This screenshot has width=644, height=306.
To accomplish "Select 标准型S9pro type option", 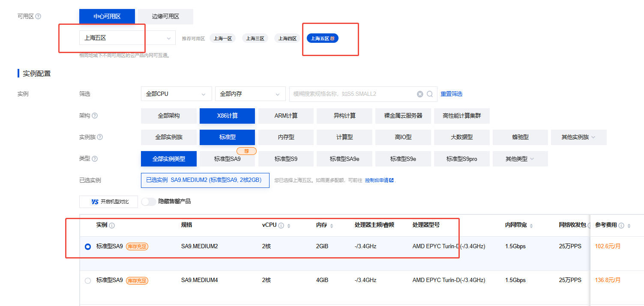I will click(x=461, y=159).
